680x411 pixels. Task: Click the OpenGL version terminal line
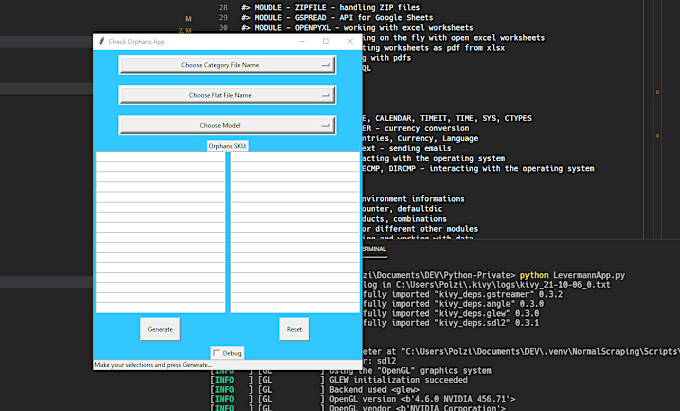click(422, 399)
